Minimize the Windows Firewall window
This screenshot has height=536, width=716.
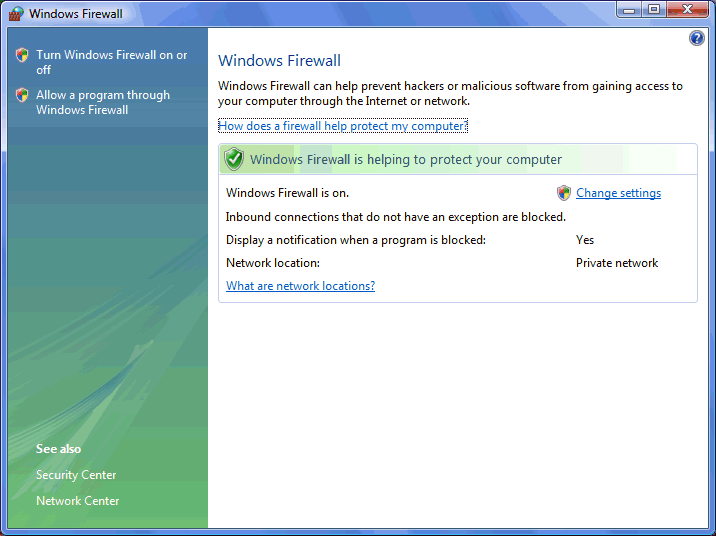[x=629, y=10]
